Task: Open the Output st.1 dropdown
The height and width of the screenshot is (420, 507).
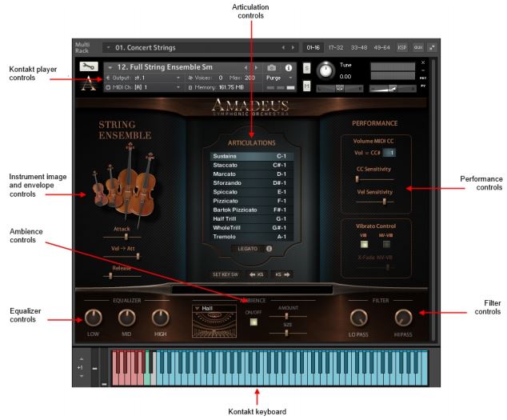Action: [178, 78]
